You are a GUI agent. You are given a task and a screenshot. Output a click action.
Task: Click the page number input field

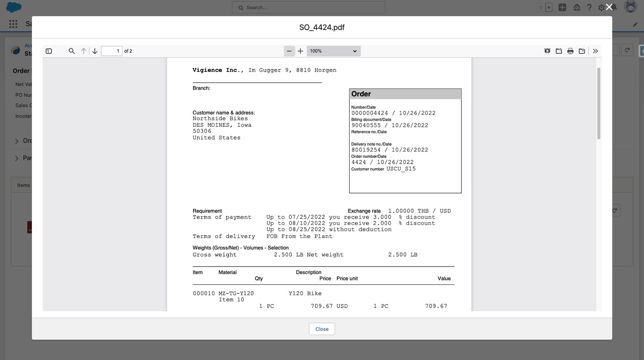(x=112, y=51)
